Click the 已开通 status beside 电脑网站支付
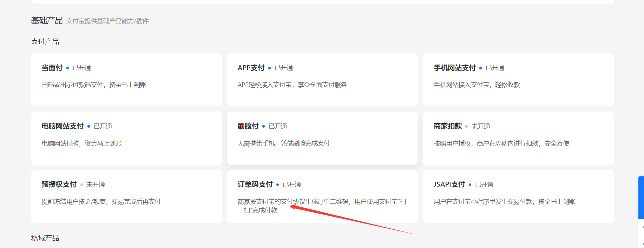Image resolution: width=644 pixels, height=248 pixels. point(103,126)
